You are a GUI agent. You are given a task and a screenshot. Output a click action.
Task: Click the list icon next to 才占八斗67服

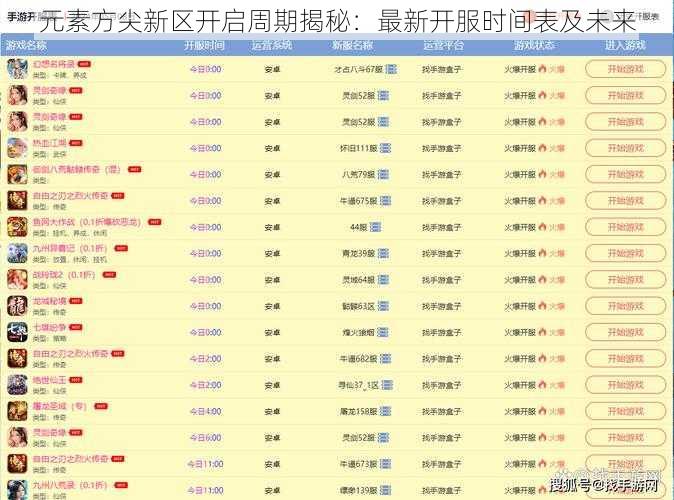pos(391,69)
